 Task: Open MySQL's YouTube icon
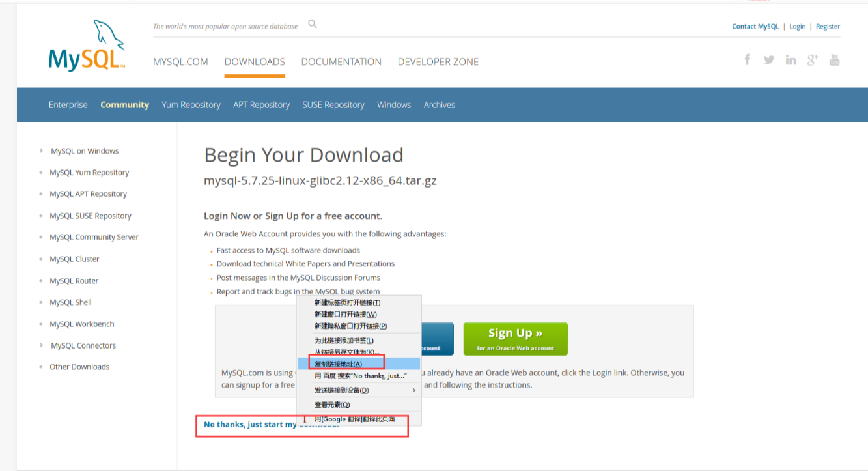coord(834,60)
